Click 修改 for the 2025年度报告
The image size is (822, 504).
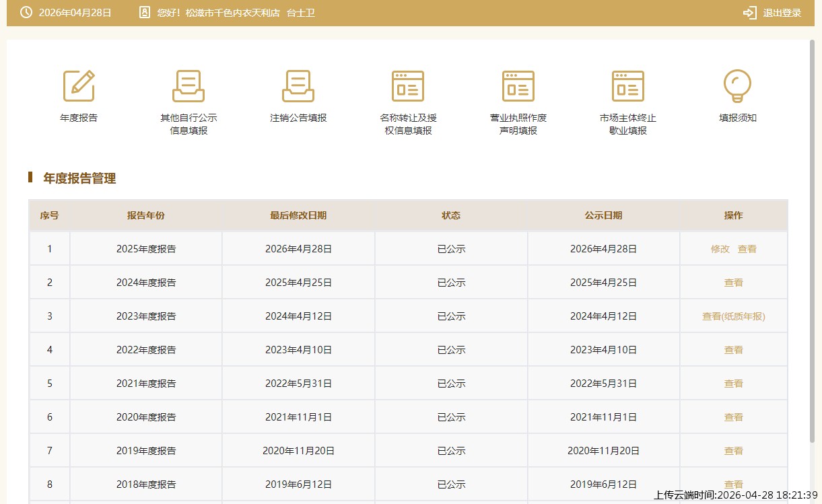[720, 249]
